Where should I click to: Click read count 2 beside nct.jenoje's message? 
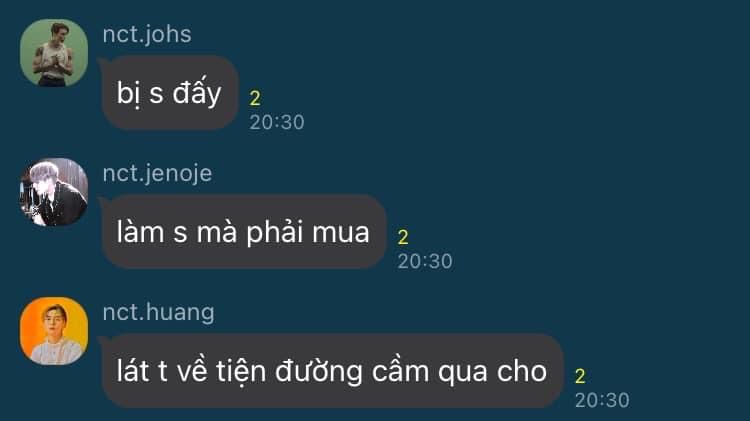(x=403, y=237)
